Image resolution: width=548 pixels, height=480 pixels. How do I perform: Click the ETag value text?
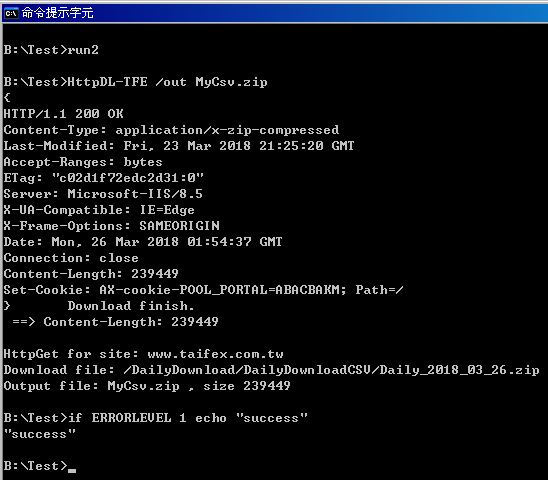click(x=128, y=178)
